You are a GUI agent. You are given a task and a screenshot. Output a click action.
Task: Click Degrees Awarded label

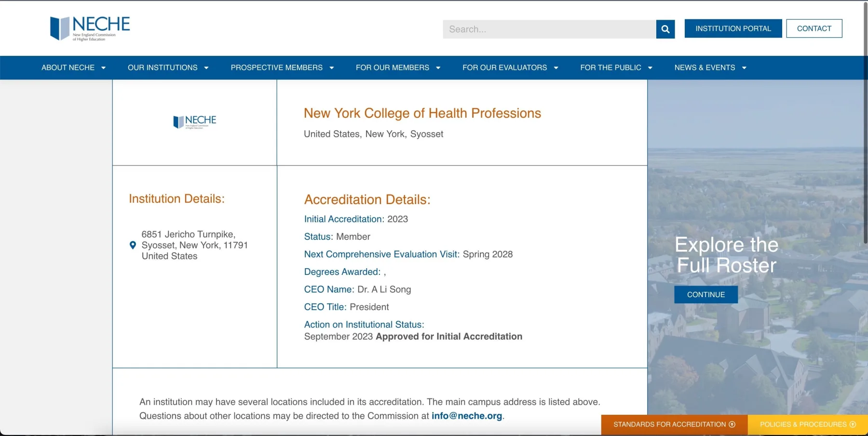(342, 272)
